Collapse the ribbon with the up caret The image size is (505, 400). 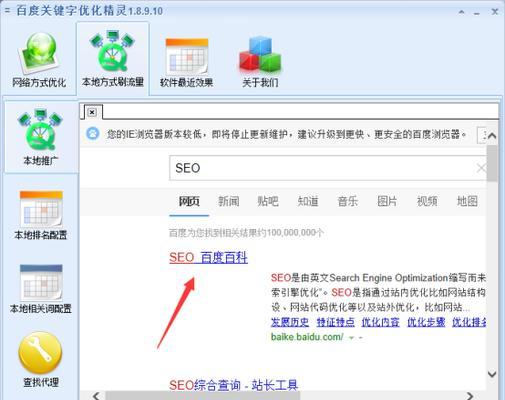pyautogui.click(x=461, y=12)
